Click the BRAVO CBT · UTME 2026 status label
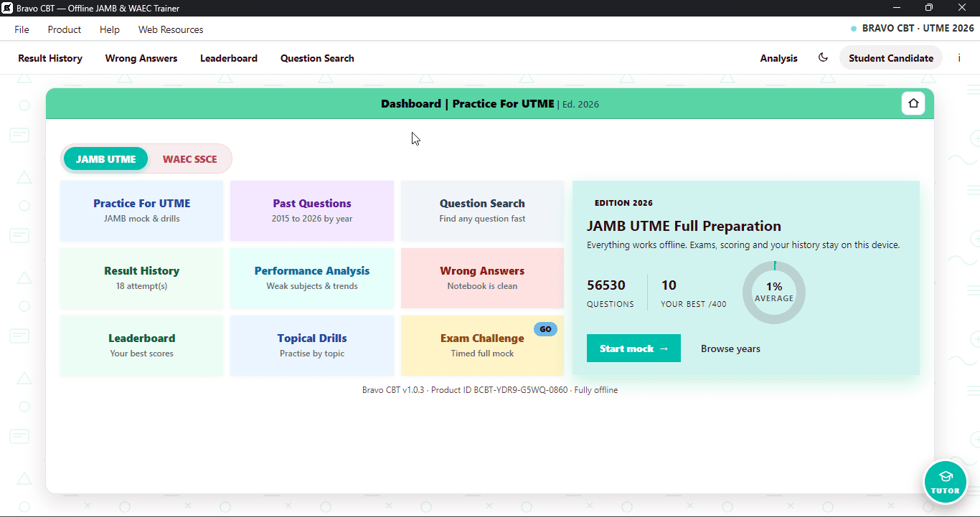The width and height of the screenshot is (980, 517). [913, 29]
